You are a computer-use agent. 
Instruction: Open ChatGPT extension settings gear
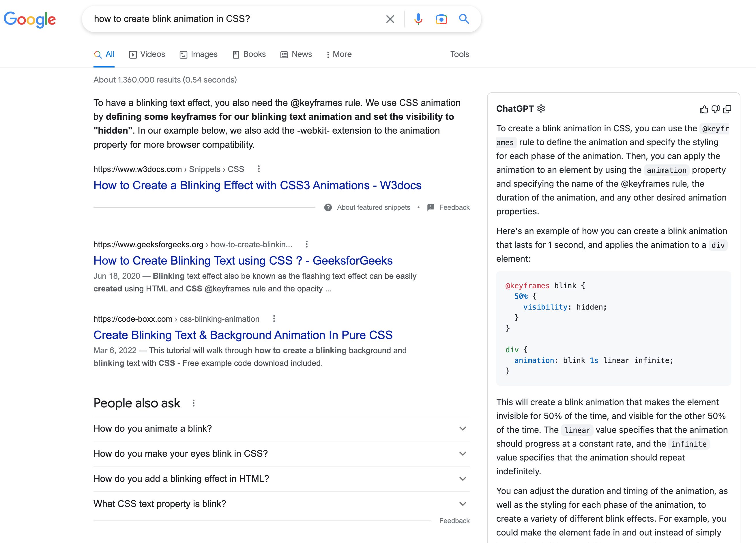(541, 108)
